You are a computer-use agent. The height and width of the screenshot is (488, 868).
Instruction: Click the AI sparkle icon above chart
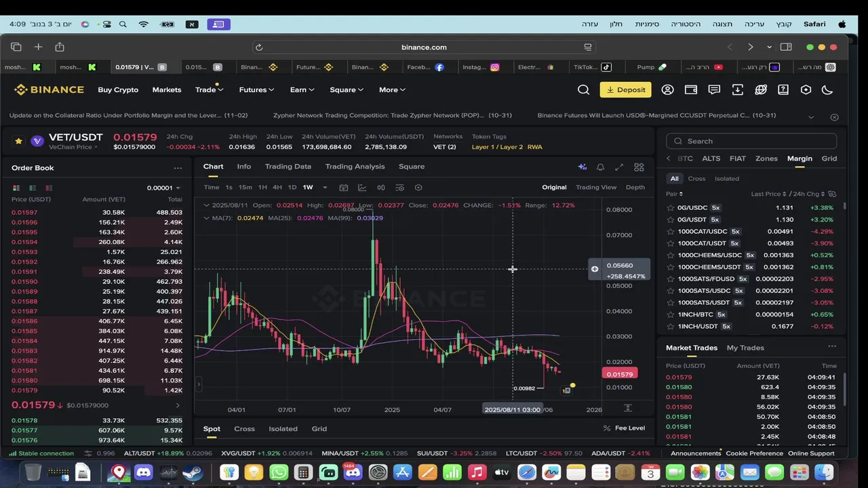tap(582, 167)
